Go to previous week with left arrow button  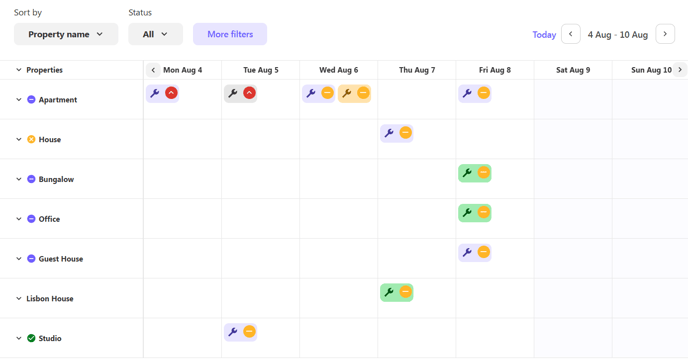coord(571,34)
